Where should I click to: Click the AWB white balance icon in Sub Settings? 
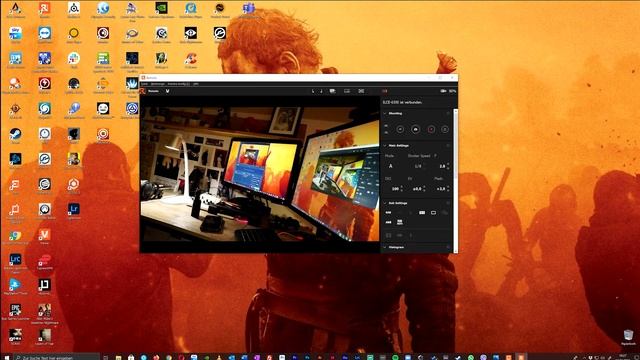(389, 222)
